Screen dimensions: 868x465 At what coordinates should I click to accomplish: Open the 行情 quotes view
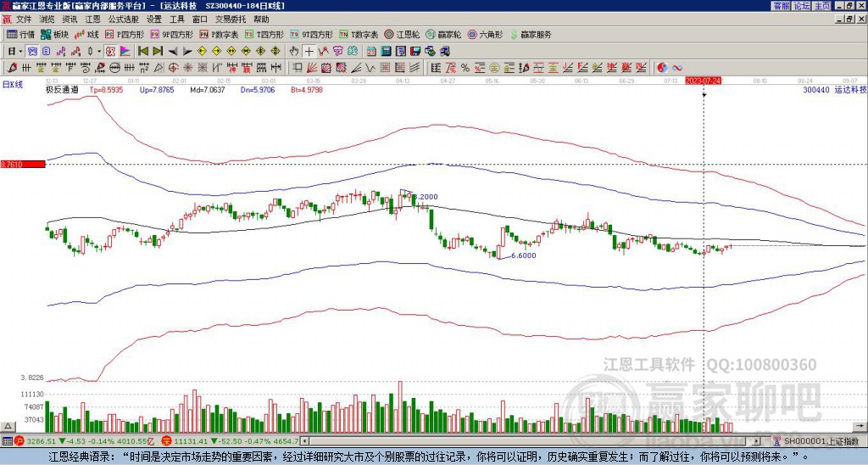pos(20,34)
